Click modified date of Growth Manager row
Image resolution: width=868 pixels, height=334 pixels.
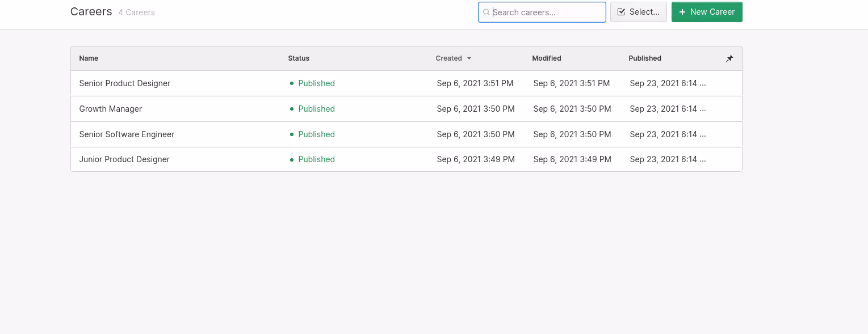[x=572, y=109]
